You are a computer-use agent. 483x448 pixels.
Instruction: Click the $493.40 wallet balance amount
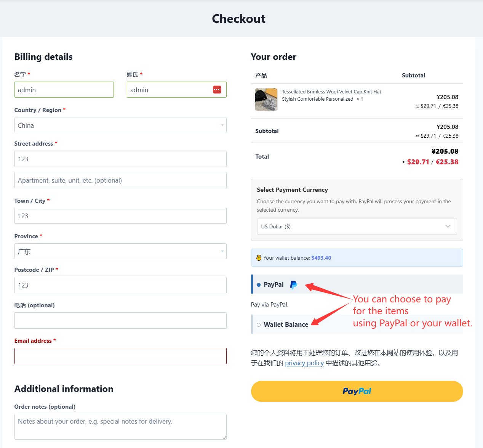click(321, 258)
